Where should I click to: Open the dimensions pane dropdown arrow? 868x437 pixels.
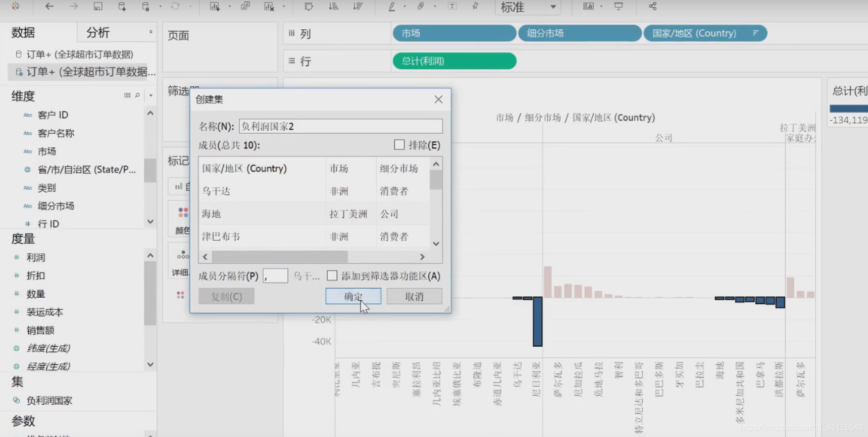(x=150, y=95)
